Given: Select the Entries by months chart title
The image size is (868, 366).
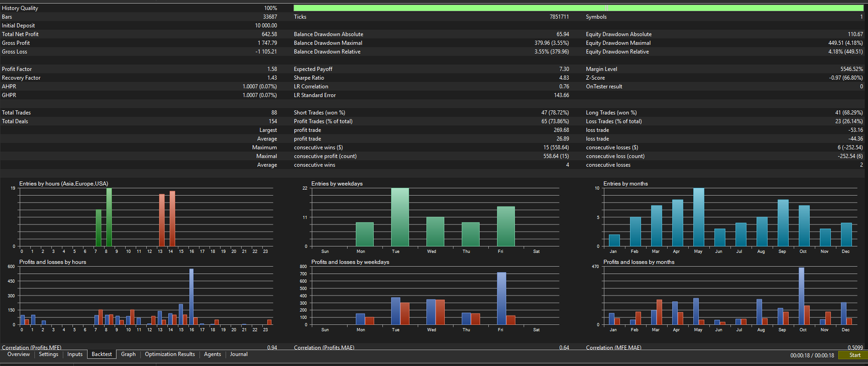Looking at the screenshot, I should coord(626,184).
